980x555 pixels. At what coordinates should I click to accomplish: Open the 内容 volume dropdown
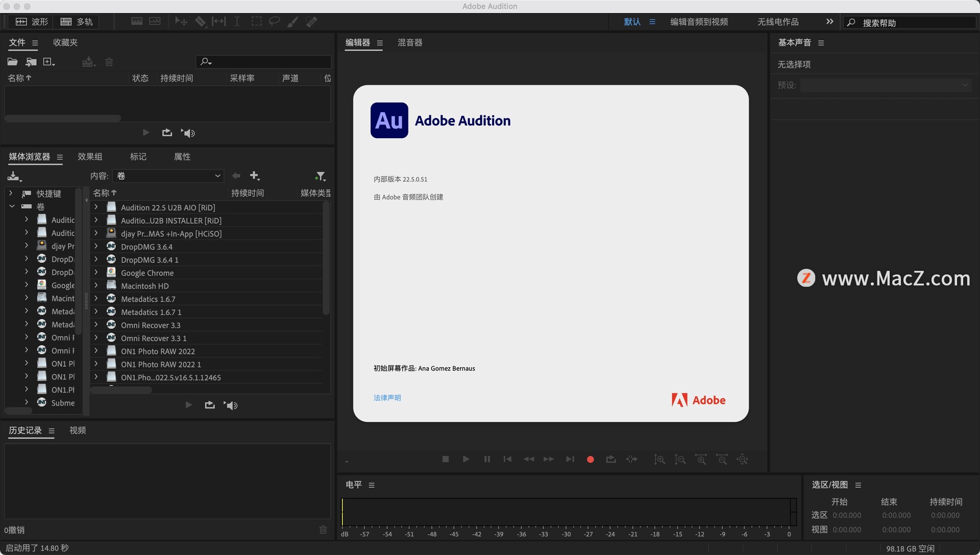tap(168, 176)
